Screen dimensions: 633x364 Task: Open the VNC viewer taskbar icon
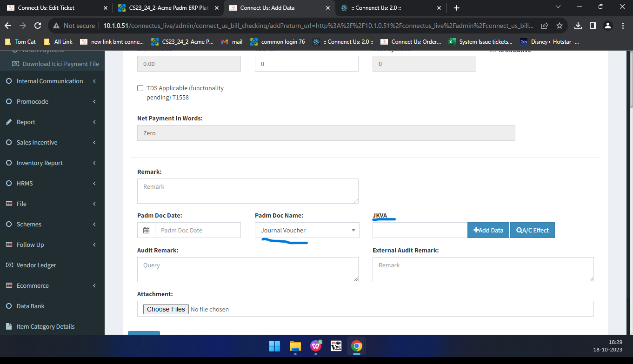coord(336,346)
